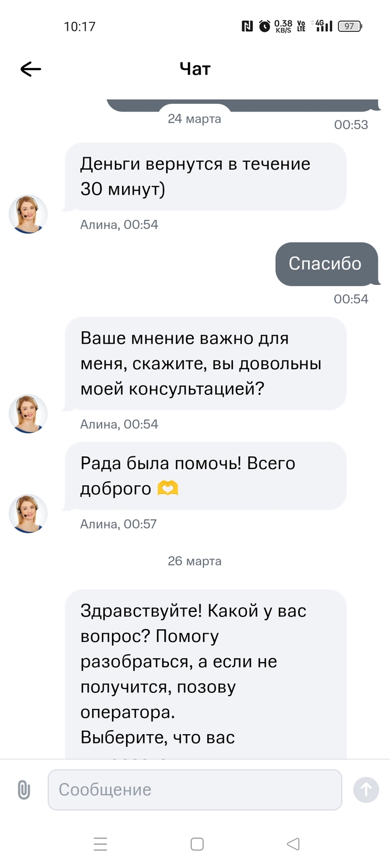Tap the "Ваше мнение важно" message bubble

tap(205, 364)
